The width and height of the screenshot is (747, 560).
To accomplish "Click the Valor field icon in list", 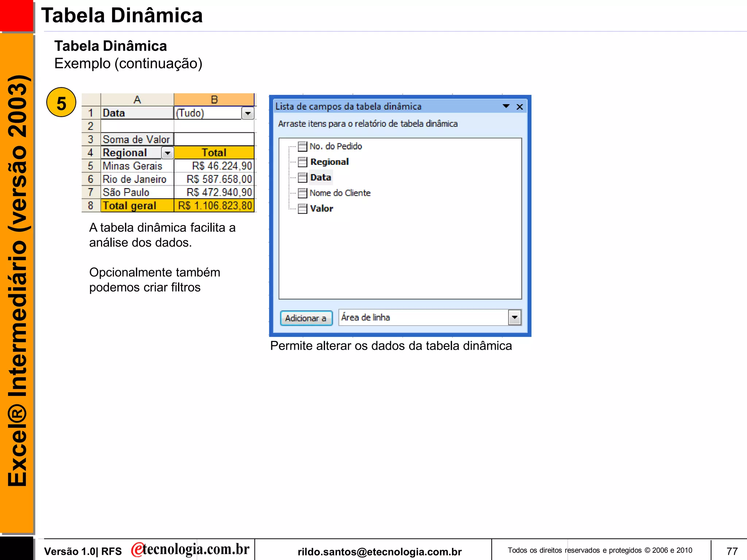I will point(302,209).
